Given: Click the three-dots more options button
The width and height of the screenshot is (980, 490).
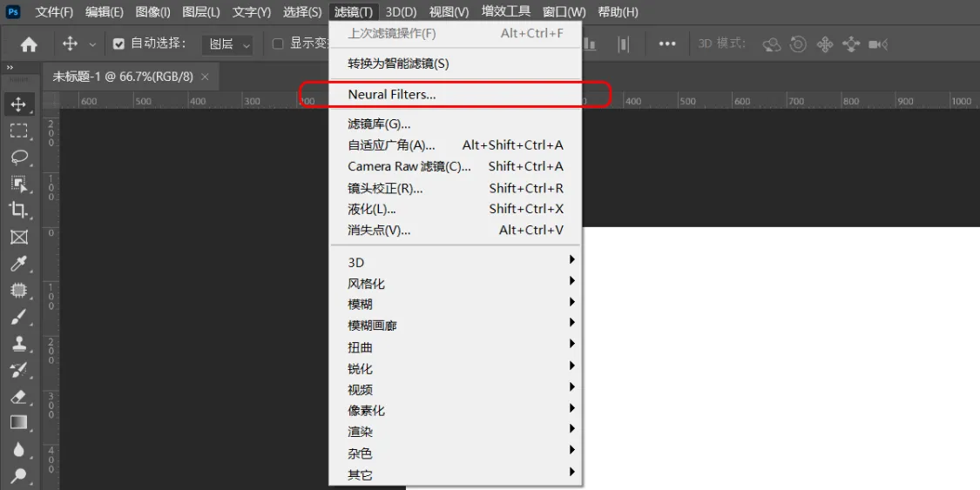Looking at the screenshot, I should (667, 44).
